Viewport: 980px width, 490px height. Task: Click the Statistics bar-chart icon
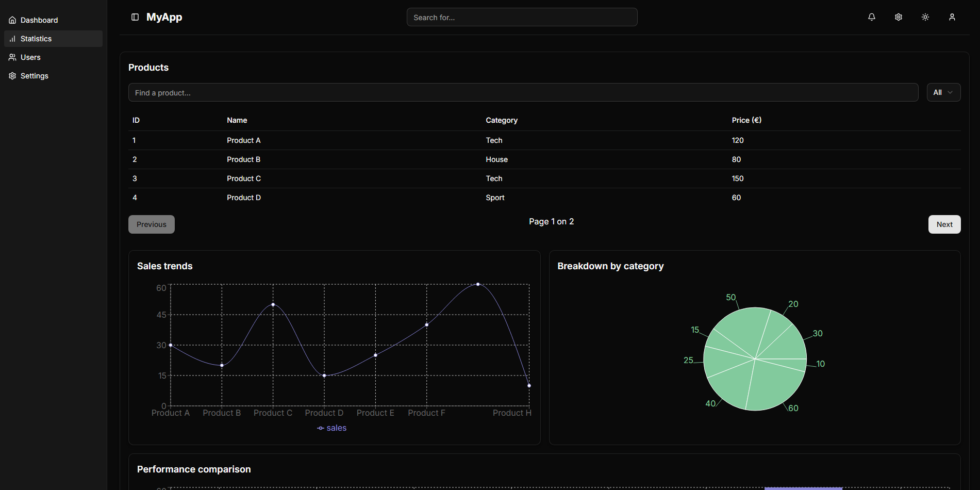click(12, 39)
